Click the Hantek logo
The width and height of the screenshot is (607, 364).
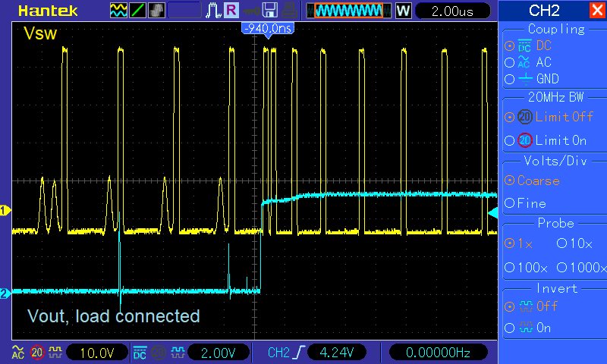pyautogui.click(x=48, y=11)
